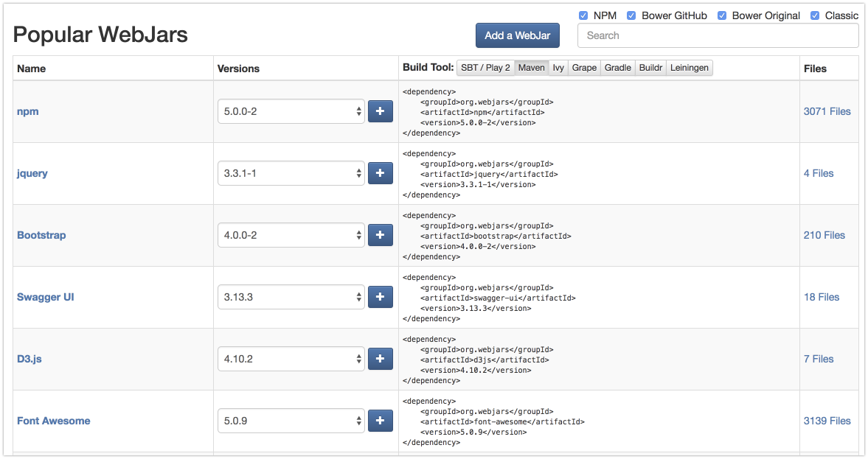Click the npm Maven dependency snippet
The width and height of the screenshot is (868, 459).
479,112
